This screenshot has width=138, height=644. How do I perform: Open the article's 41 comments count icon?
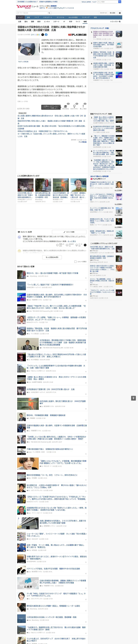click(x=33, y=35)
